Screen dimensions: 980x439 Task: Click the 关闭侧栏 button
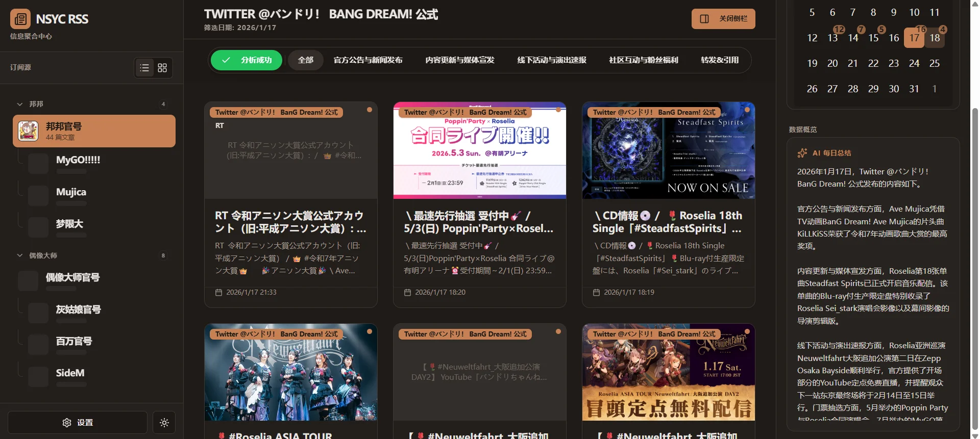pos(723,19)
